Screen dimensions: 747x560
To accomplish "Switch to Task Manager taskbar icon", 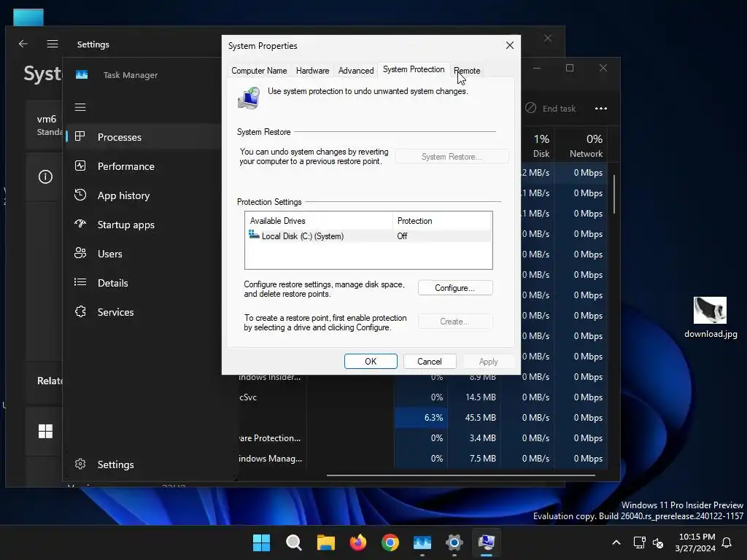I will [x=422, y=542].
